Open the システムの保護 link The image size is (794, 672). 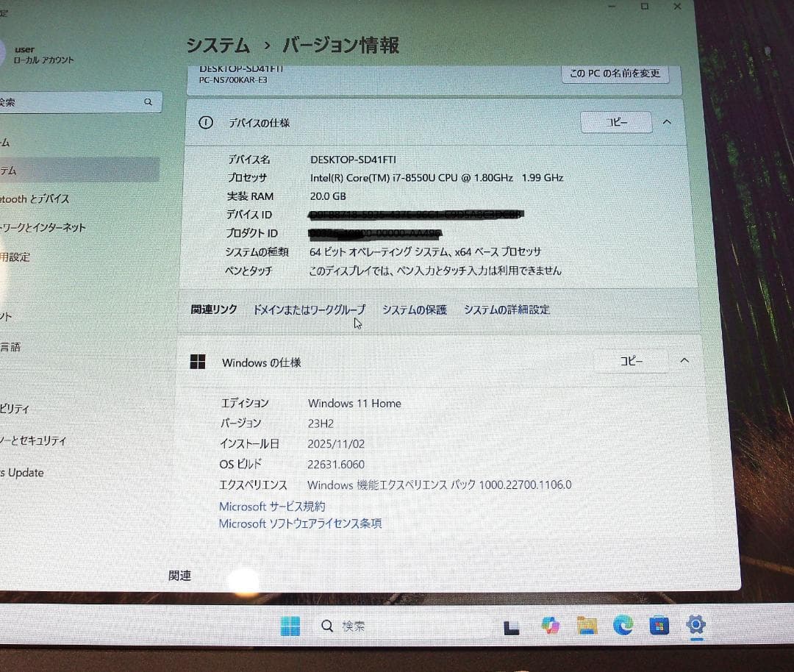pyautogui.click(x=415, y=310)
